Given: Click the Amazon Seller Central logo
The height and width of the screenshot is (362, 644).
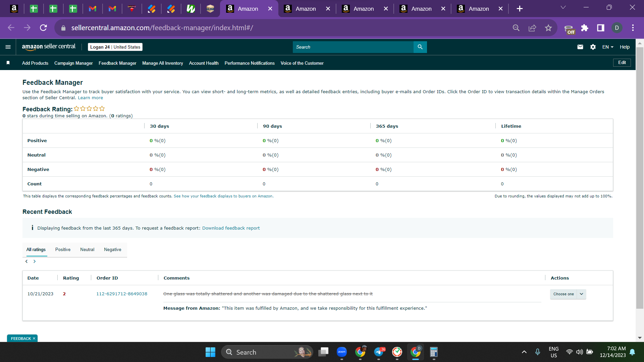Looking at the screenshot, I should pyautogui.click(x=49, y=47).
